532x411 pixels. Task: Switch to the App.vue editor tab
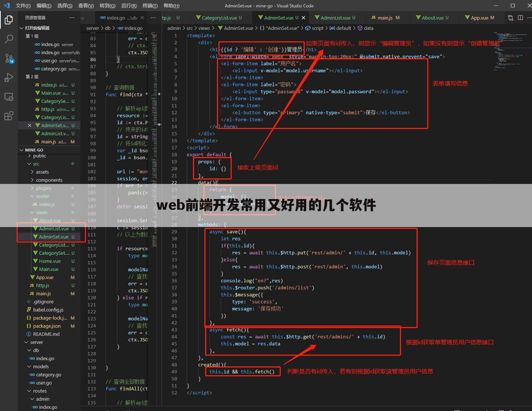pos(480,18)
